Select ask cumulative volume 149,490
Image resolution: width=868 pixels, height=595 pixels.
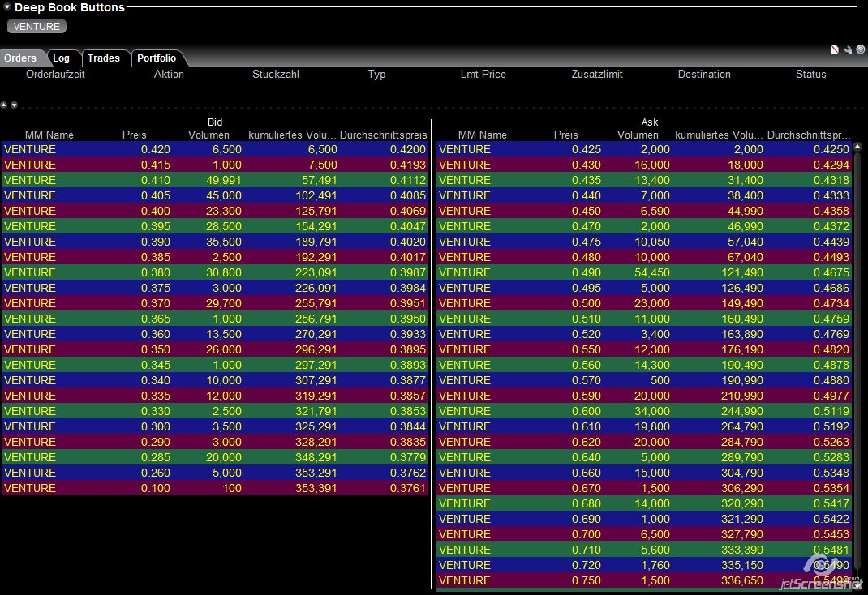(x=741, y=304)
